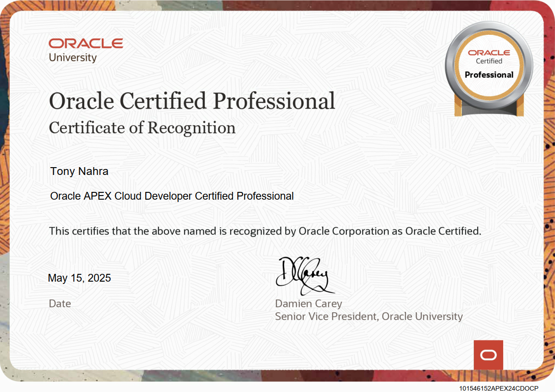The height and width of the screenshot is (392, 555).
Task: Click the gold ribbon below the badge
Action: pos(489,110)
